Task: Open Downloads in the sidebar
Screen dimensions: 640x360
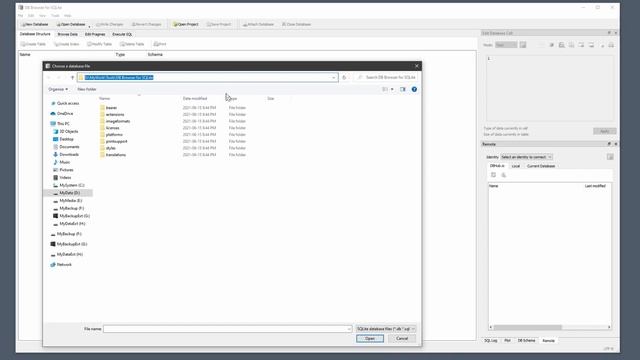Action: point(69,155)
